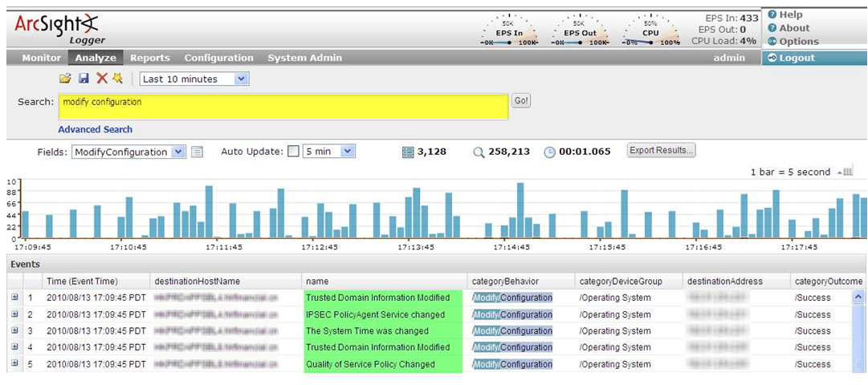Click the histogram bar scale icon
This screenshot has width=868, height=385.
[x=845, y=172]
